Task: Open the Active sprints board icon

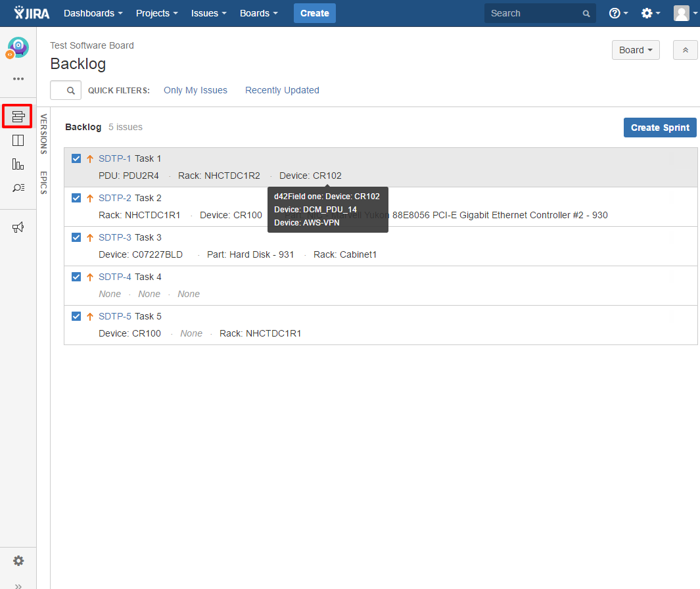Action: (x=18, y=141)
